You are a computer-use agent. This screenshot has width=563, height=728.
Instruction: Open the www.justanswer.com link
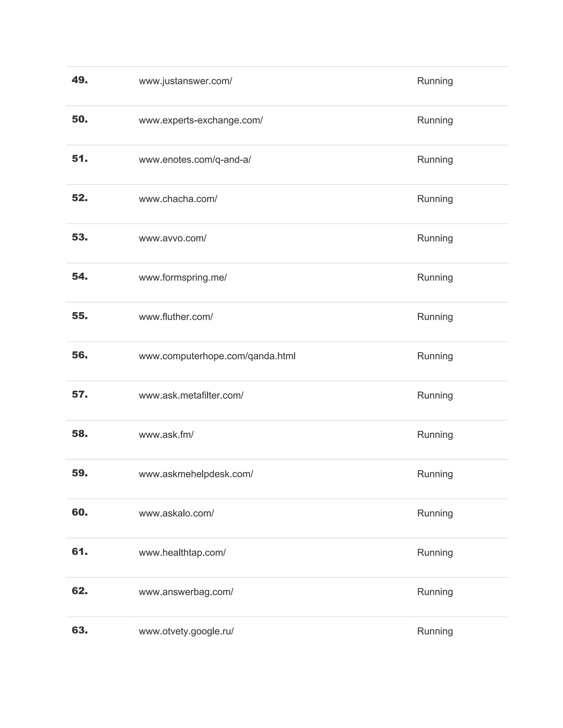(x=185, y=81)
